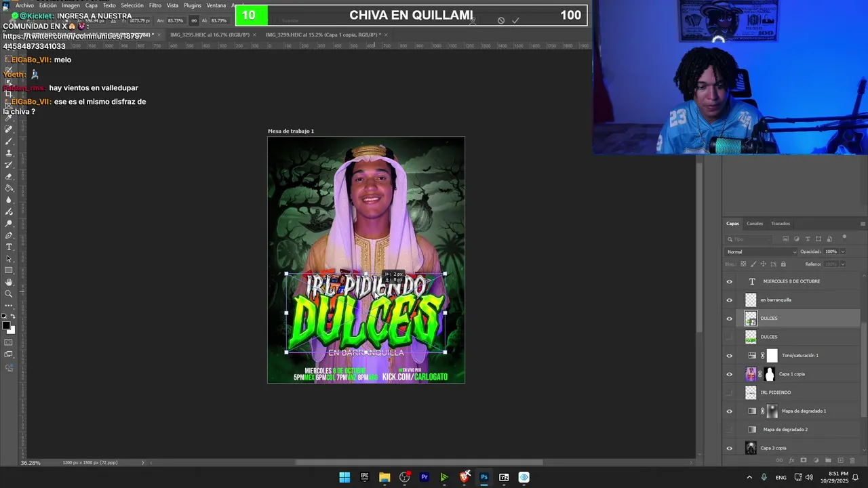Viewport: 868px width, 488px height.
Task: Add a layer style with fx icon
Action: pyautogui.click(x=791, y=460)
